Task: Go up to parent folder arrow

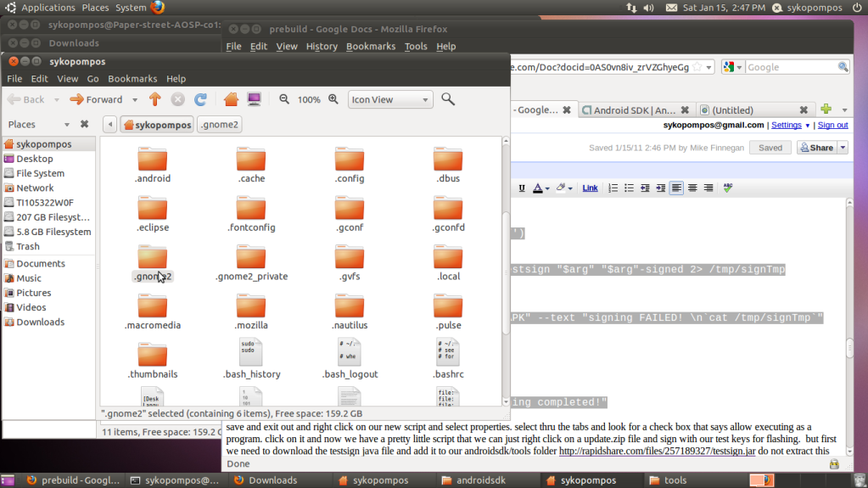Action: point(155,99)
